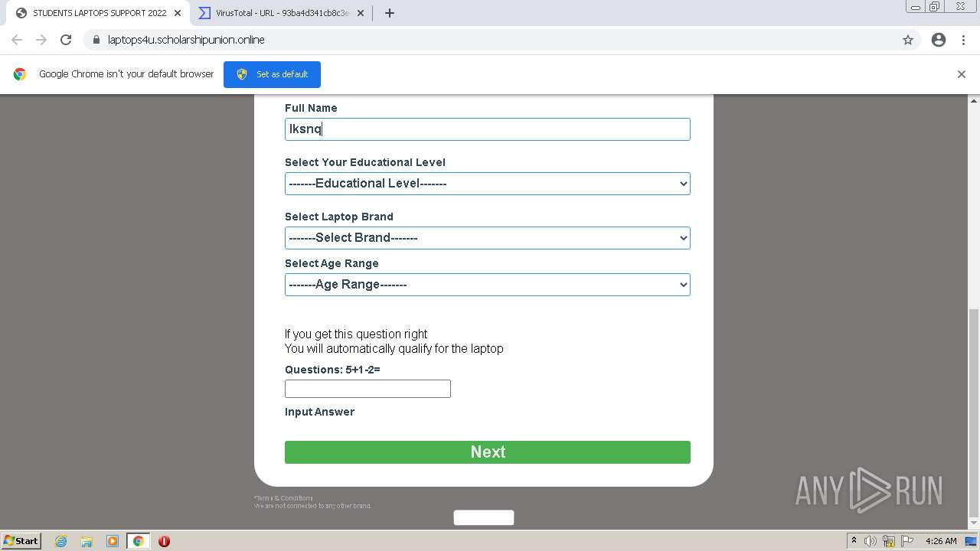
Task: Click the system clock showing 4:26 AM
Action: pos(941,541)
